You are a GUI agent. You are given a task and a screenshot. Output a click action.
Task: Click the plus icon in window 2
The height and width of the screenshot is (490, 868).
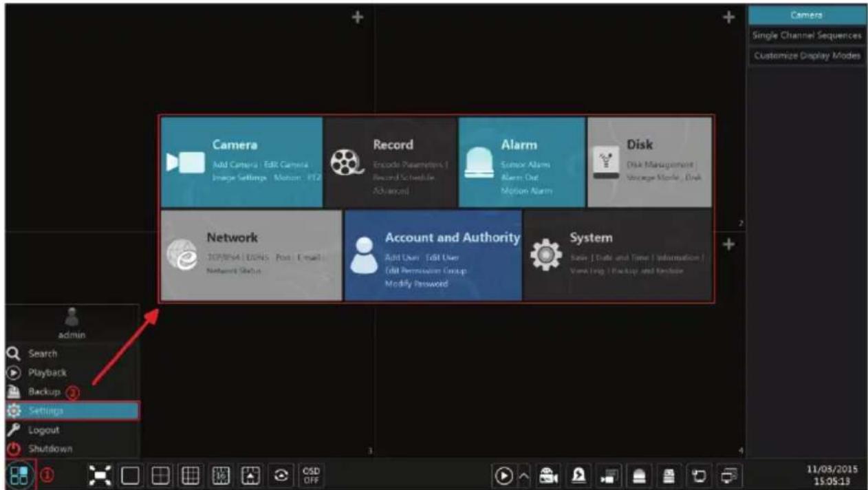click(x=730, y=17)
